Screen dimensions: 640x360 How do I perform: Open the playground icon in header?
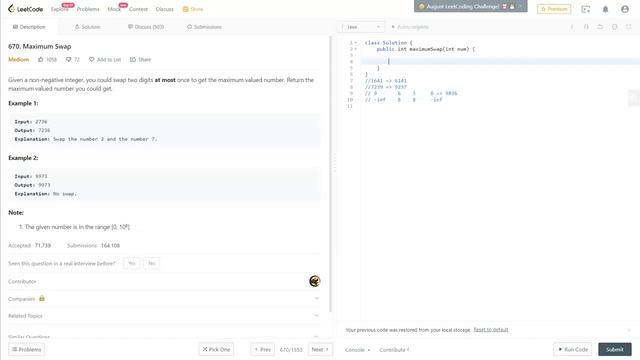(586, 9)
